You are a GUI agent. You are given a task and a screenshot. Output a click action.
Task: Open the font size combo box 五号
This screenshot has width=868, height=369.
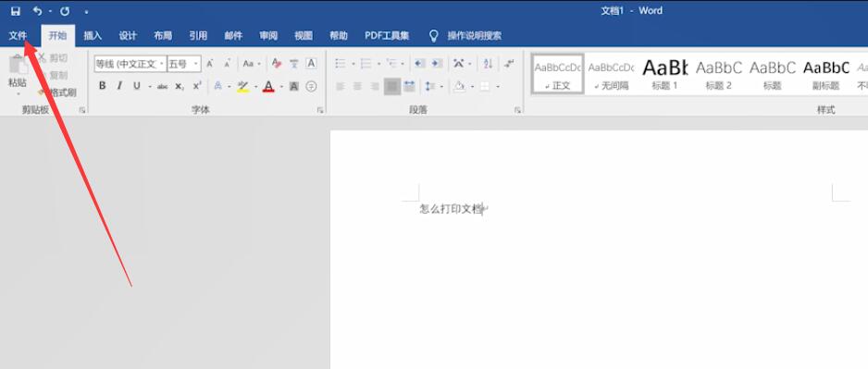[x=184, y=64]
